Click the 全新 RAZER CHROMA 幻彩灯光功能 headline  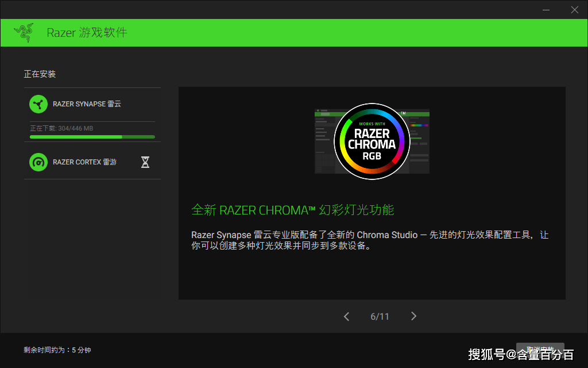tap(292, 210)
